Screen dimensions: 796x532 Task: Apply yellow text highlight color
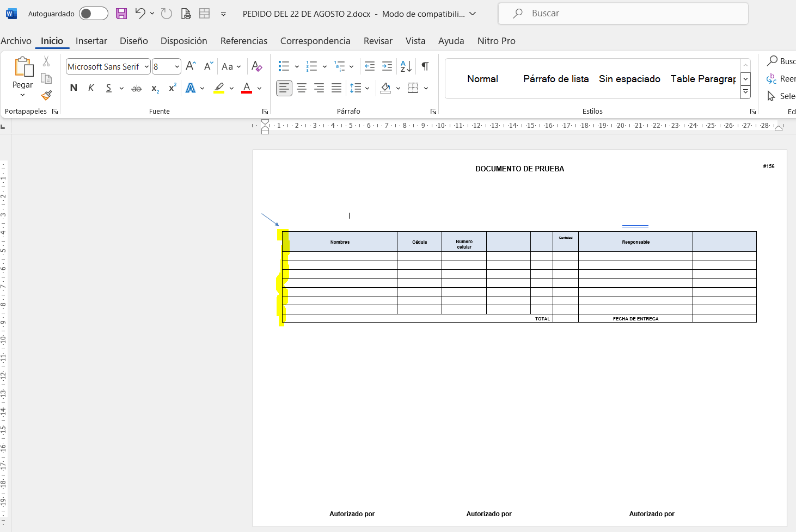(x=219, y=88)
